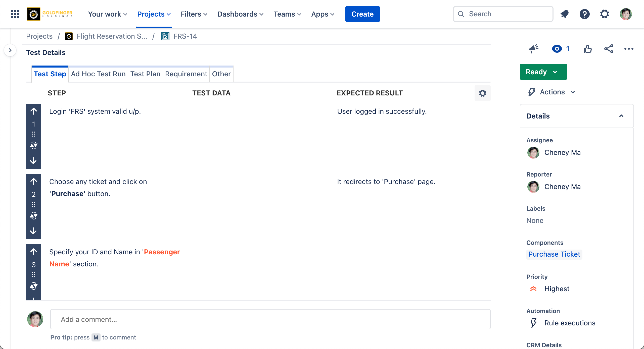
Task: Move step 2 up with arrow
Action: (x=33, y=182)
